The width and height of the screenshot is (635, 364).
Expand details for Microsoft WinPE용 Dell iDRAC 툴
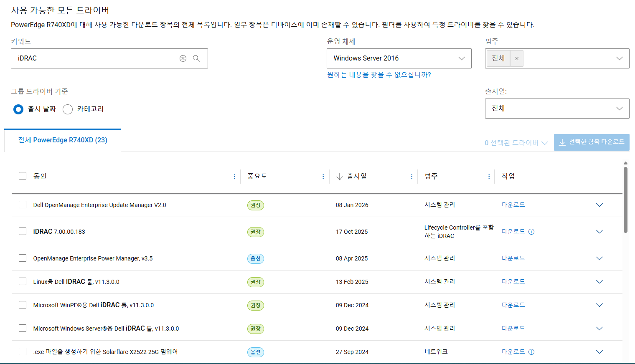click(x=599, y=305)
